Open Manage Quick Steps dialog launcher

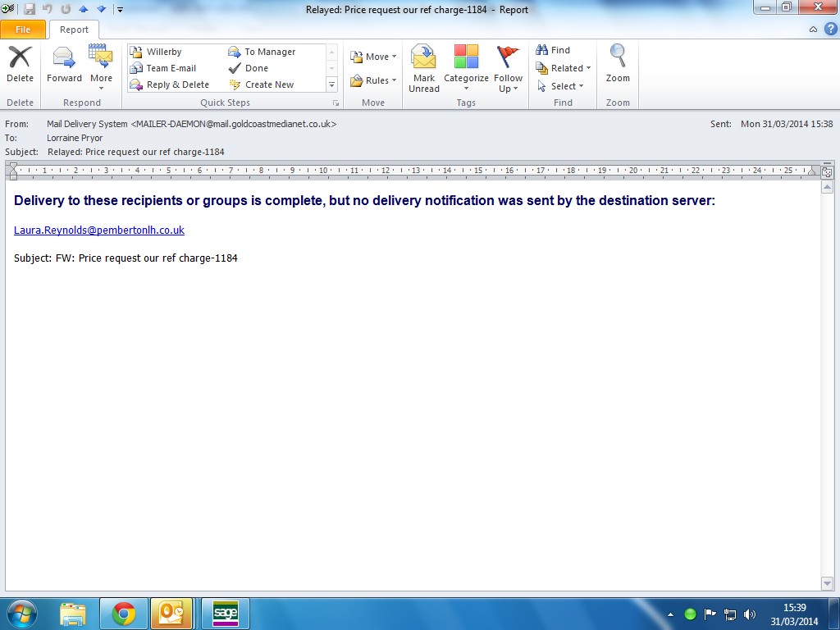coord(336,103)
